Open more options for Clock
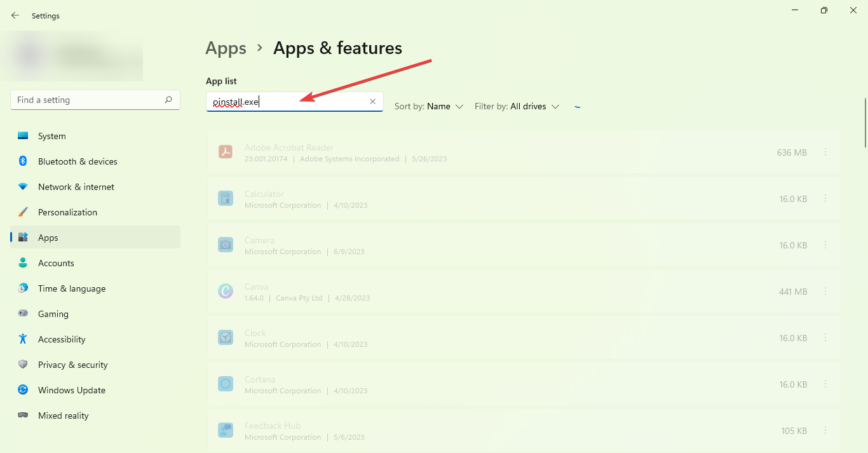This screenshot has width=868, height=453. (825, 338)
